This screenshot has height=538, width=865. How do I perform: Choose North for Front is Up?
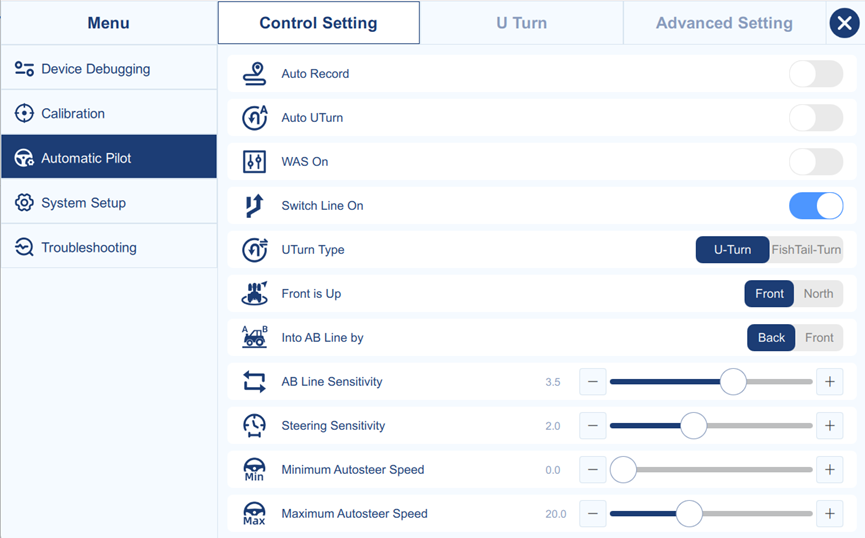click(818, 294)
